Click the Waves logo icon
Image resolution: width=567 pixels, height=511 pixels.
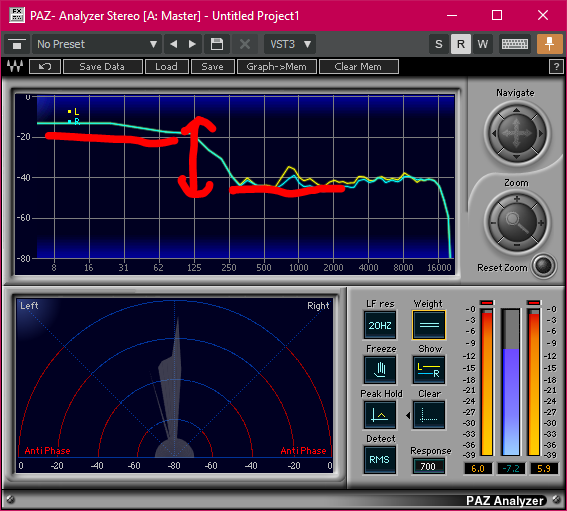pos(15,66)
